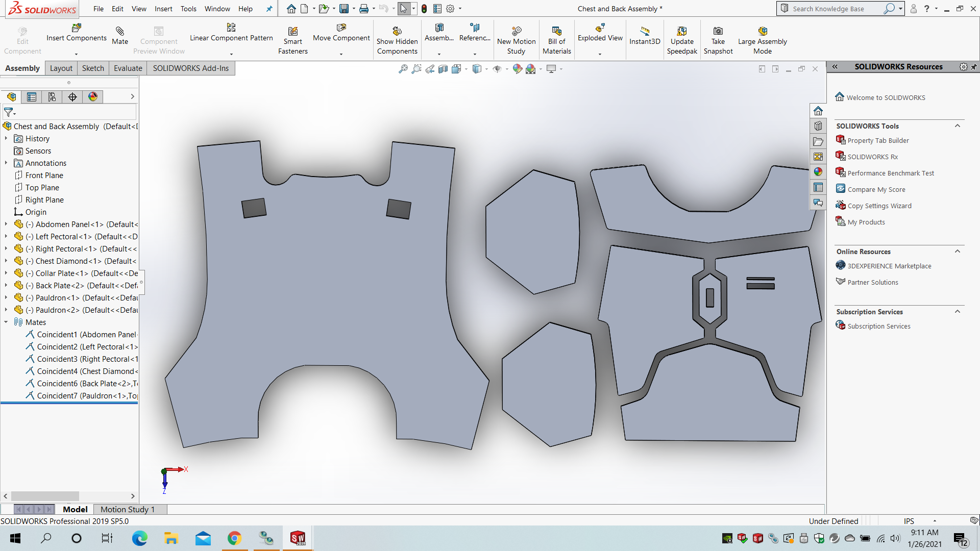The image size is (980, 551).
Task: Open Exploded View dropdown arrow
Action: (600, 54)
